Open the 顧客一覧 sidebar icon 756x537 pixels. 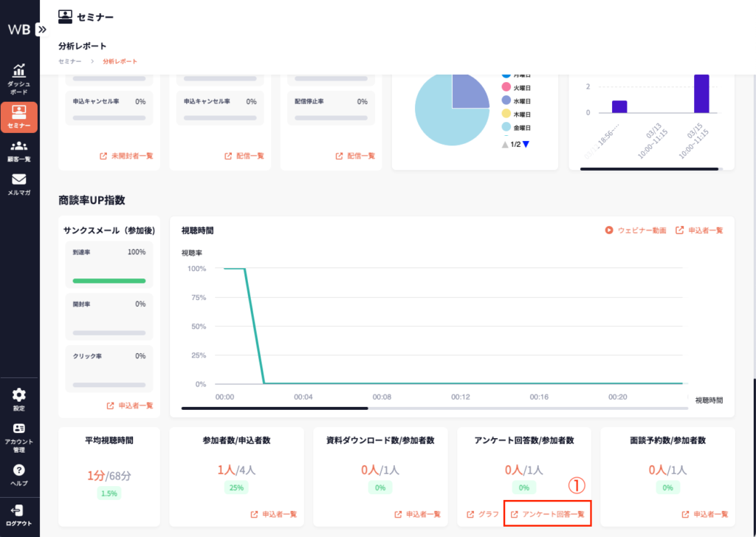19,151
